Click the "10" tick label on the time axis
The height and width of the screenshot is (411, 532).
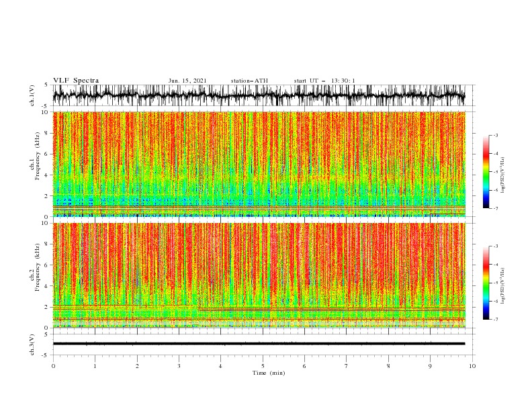[472, 366]
